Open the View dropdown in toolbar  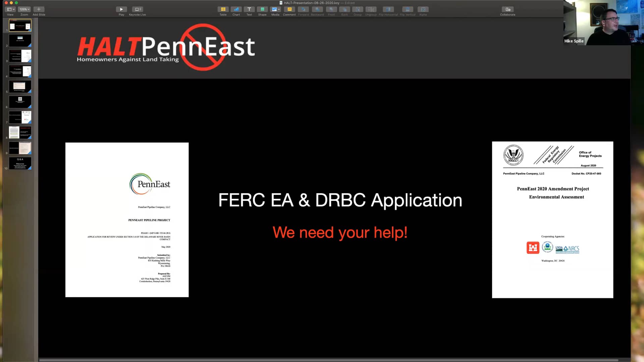click(11, 9)
